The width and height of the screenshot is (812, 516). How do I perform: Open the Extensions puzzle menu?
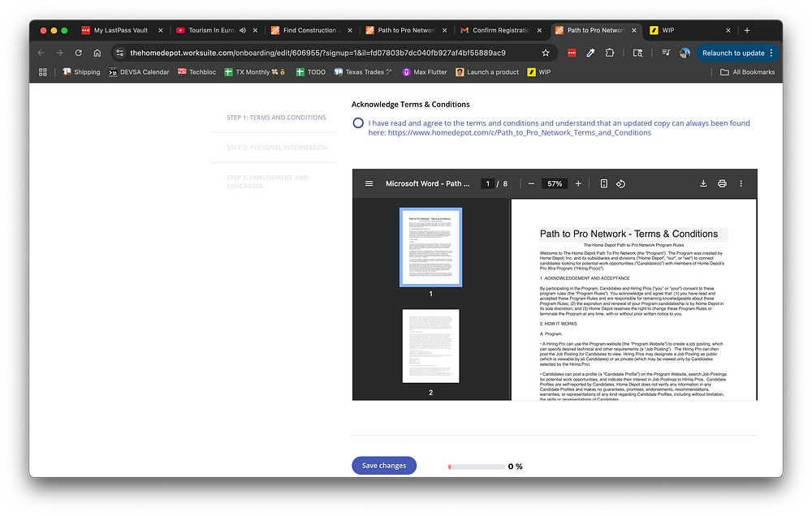click(x=610, y=53)
